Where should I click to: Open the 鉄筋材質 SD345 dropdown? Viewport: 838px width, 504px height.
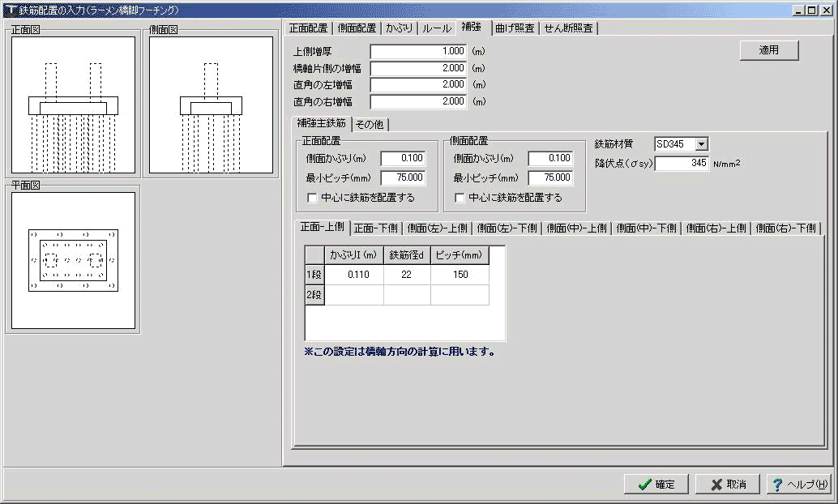tap(701, 143)
